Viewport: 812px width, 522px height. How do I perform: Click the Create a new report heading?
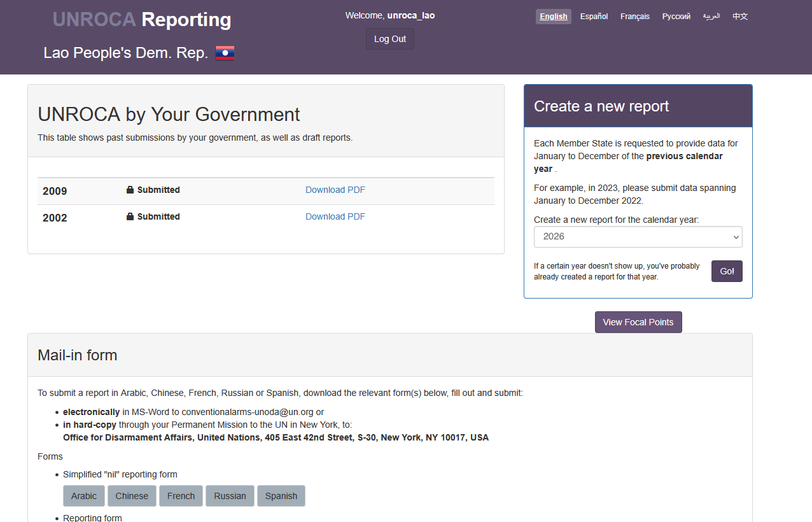pyautogui.click(x=601, y=106)
